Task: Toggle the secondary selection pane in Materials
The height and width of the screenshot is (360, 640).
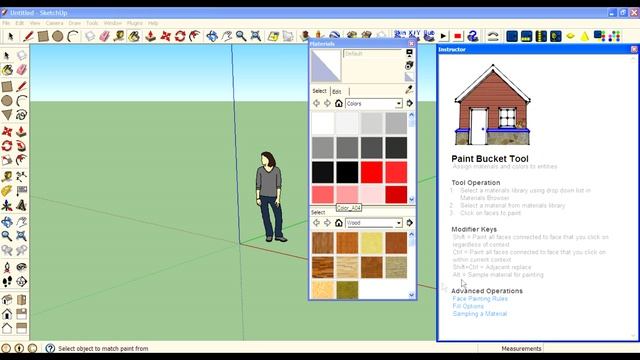Action: tap(409, 53)
